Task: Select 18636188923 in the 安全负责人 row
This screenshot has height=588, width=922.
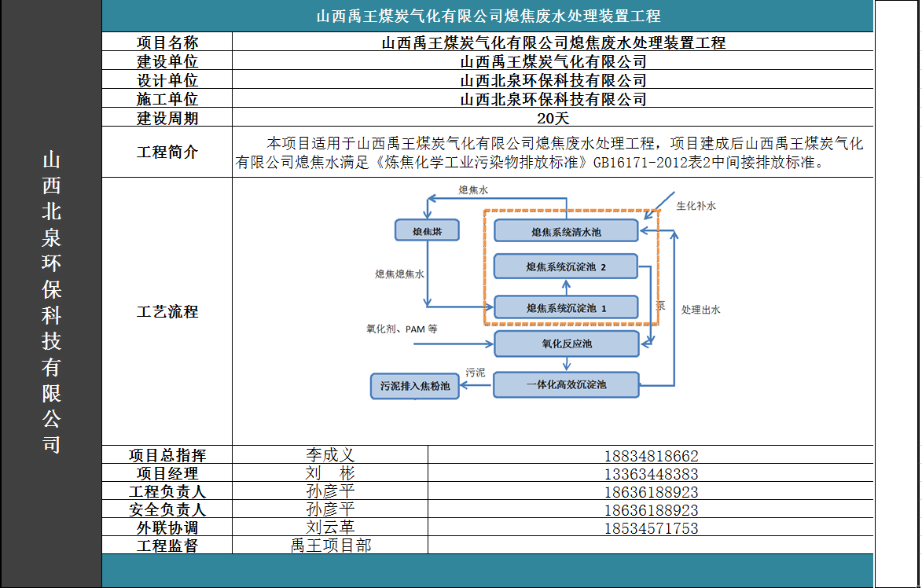Action: 651,510
